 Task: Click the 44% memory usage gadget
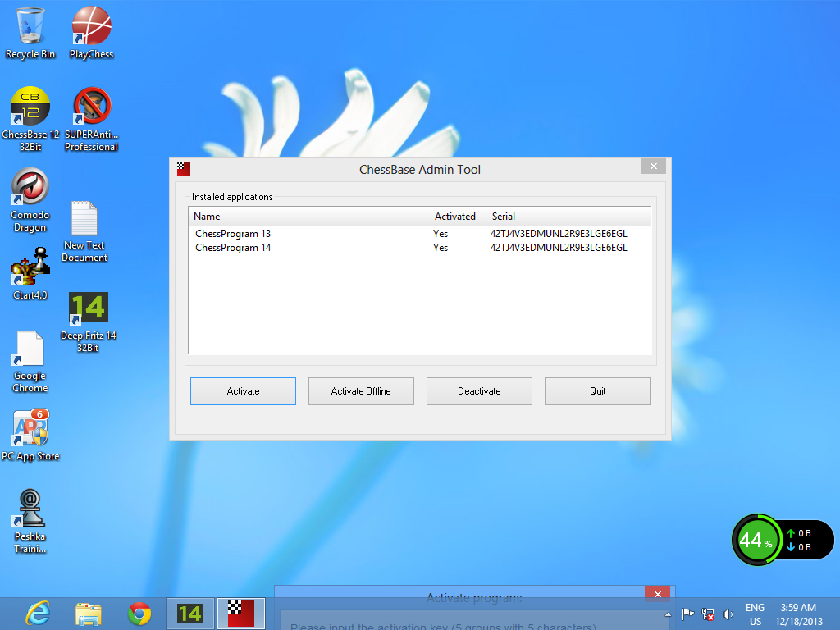click(756, 540)
